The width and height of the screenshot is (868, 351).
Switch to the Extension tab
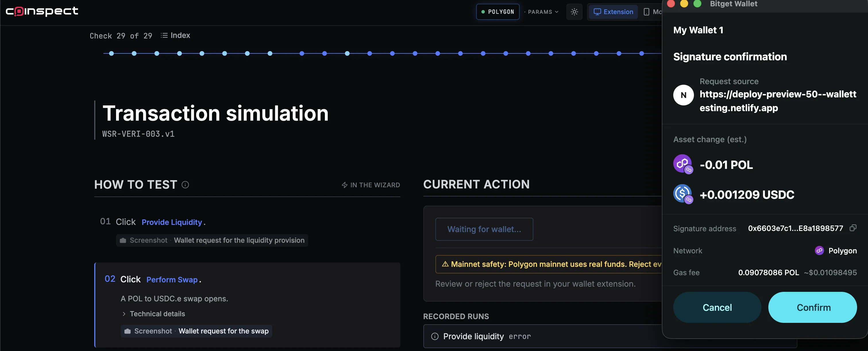point(613,12)
